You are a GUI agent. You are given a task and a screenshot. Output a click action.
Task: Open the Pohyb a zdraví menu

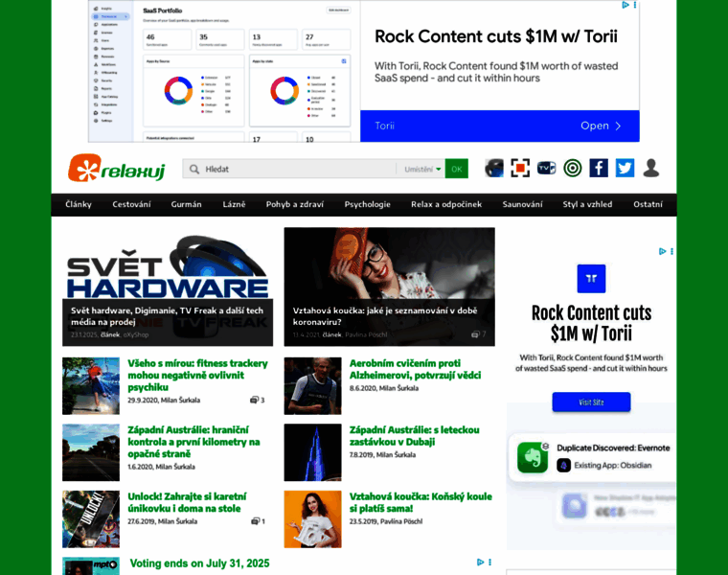point(295,204)
